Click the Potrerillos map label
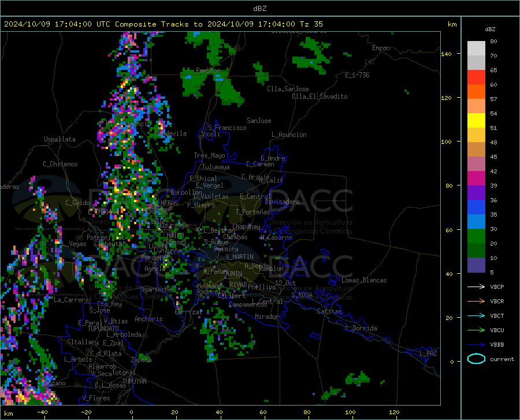520x420 pixels. pos(106,237)
